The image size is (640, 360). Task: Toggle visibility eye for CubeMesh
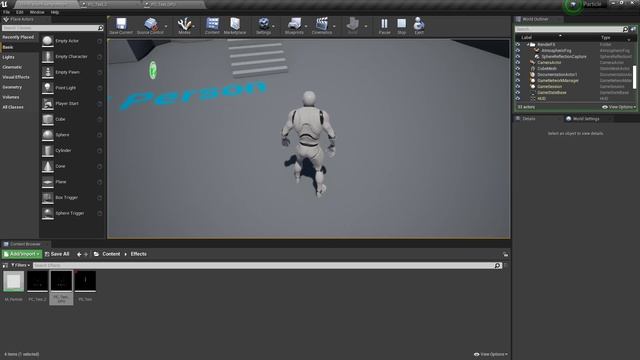pyautogui.click(x=518, y=69)
